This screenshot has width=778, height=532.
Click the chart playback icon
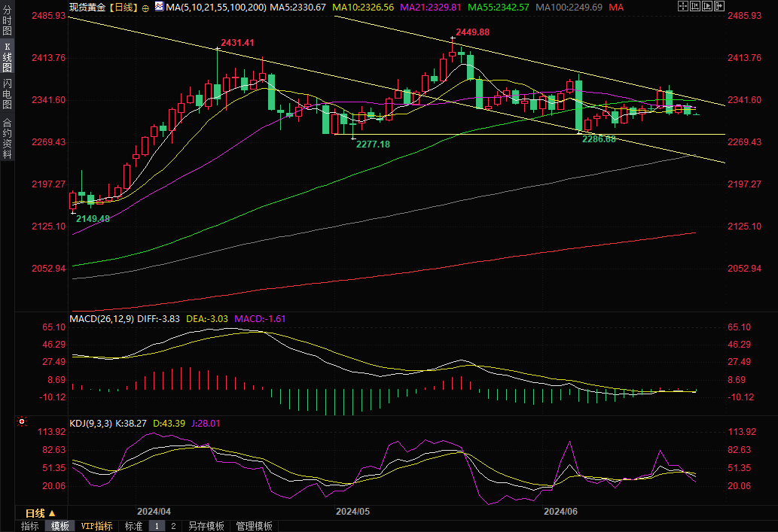click(707, 6)
